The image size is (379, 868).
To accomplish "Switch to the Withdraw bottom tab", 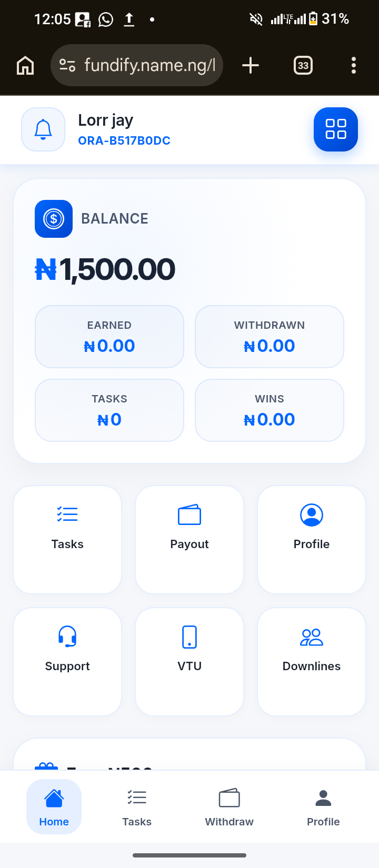I will click(x=229, y=806).
